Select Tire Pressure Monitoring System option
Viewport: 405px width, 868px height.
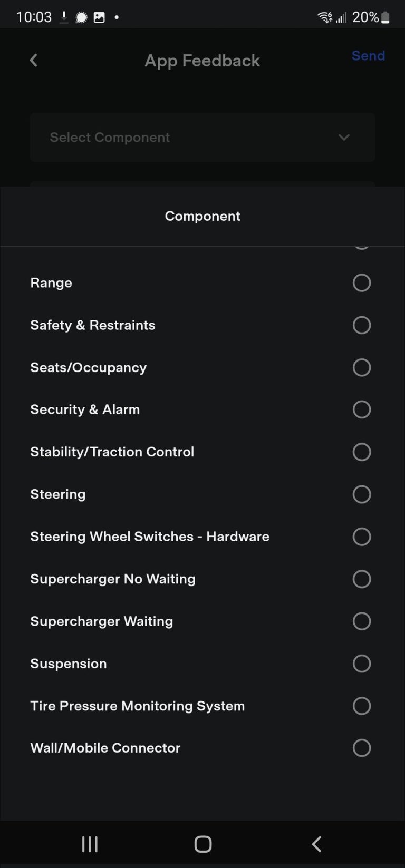[362, 706]
